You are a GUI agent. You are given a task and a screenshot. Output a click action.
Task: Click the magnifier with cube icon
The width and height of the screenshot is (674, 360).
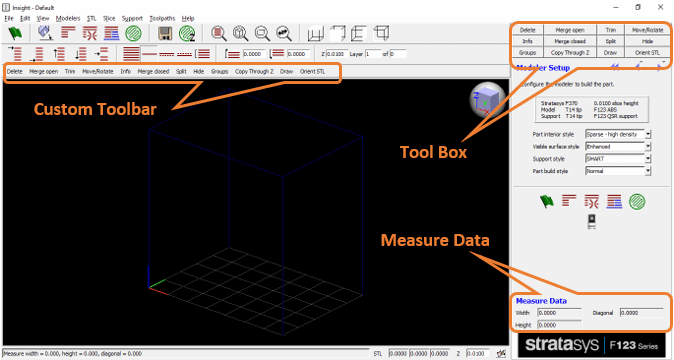coord(241,33)
